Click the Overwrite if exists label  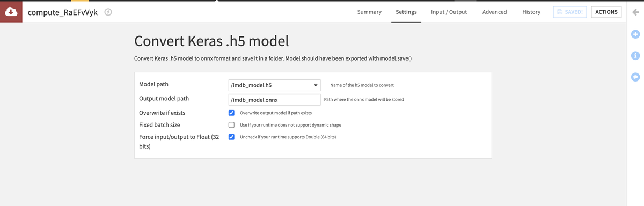click(162, 113)
